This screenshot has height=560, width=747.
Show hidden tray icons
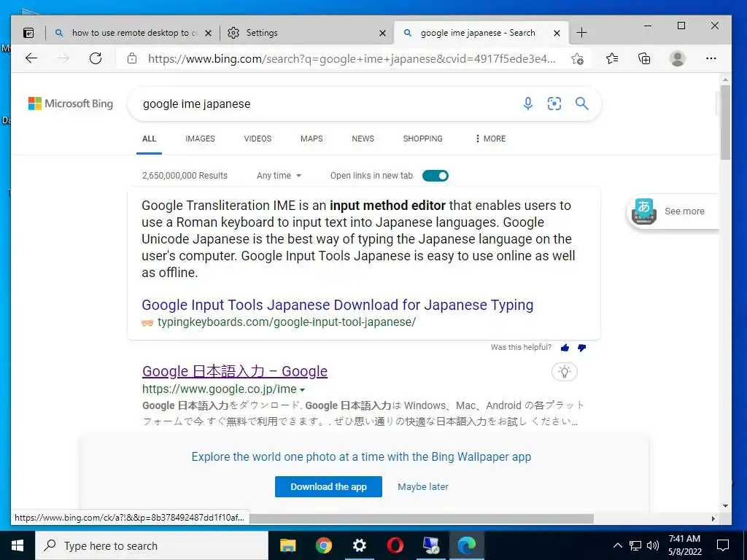[617, 545]
